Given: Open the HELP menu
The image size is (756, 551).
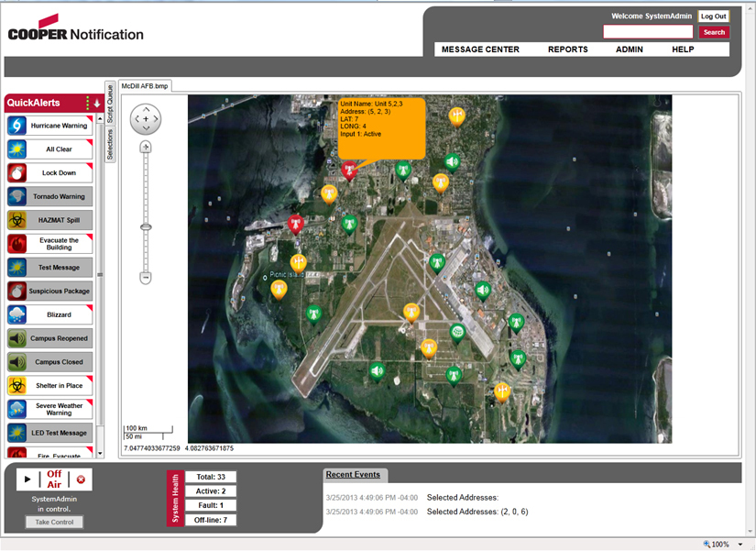Looking at the screenshot, I should pyautogui.click(x=683, y=50).
